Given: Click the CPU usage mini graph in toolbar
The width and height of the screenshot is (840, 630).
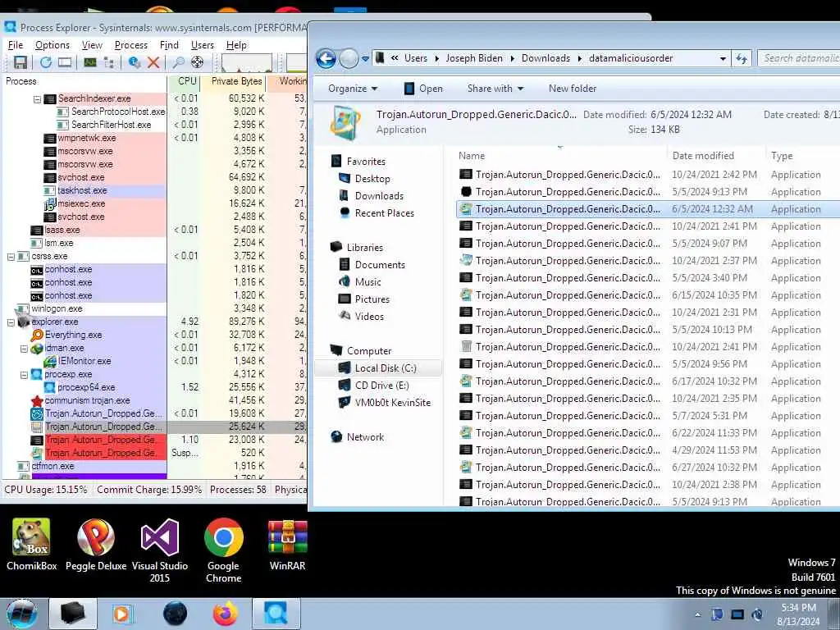Looking at the screenshot, I should [x=247, y=62].
